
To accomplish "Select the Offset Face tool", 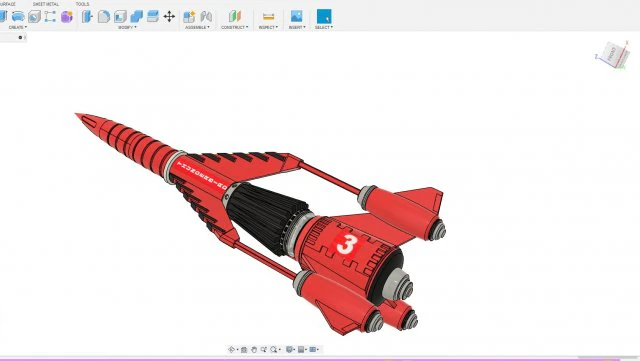I will [153, 16].
